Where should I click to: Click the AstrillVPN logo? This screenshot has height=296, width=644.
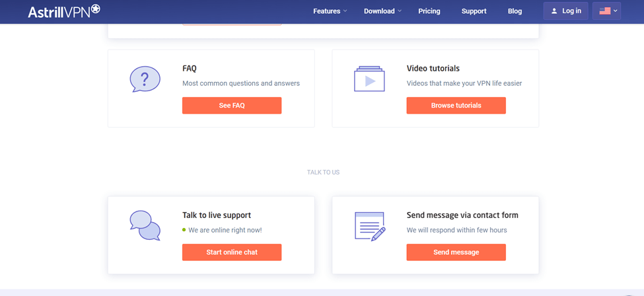(x=64, y=11)
